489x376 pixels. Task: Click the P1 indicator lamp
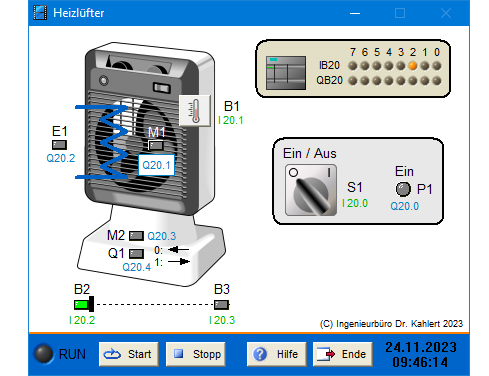pos(403,189)
